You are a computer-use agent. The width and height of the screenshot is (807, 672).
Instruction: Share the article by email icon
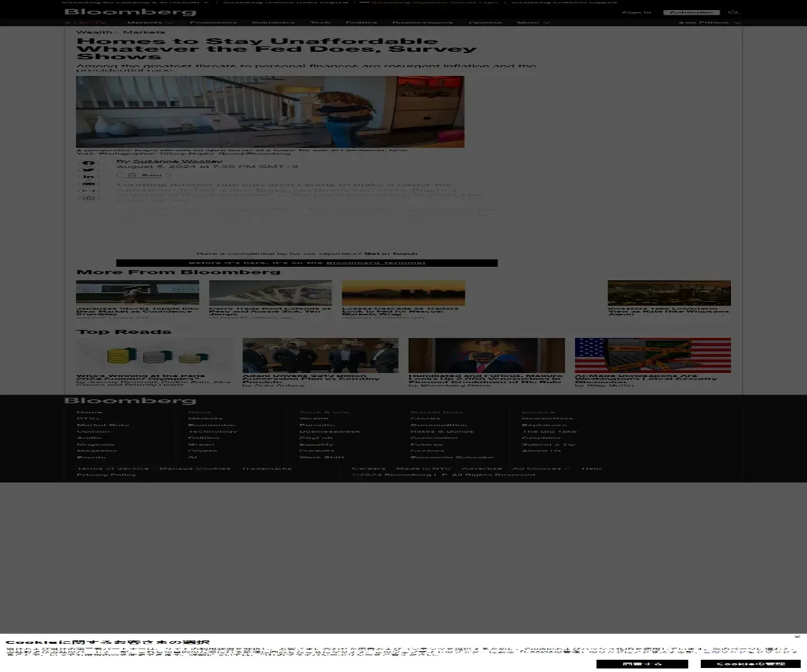pyautogui.click(x=89, y=184)
